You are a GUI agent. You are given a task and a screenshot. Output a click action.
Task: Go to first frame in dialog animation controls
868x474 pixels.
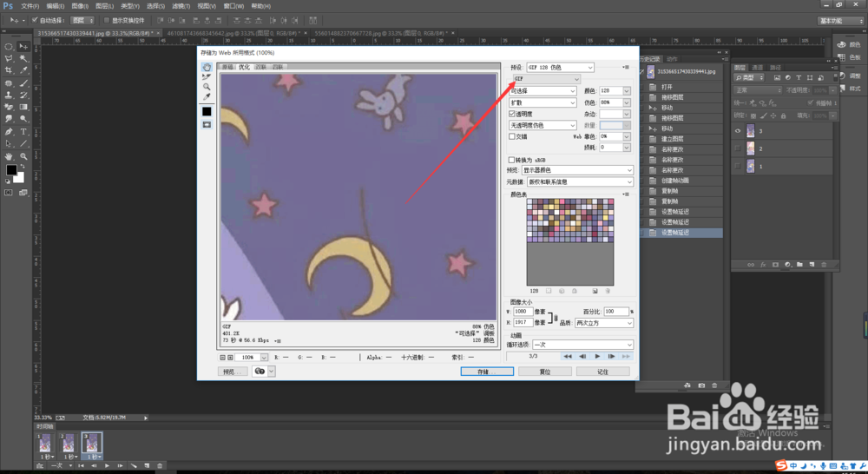click(568, 357)
